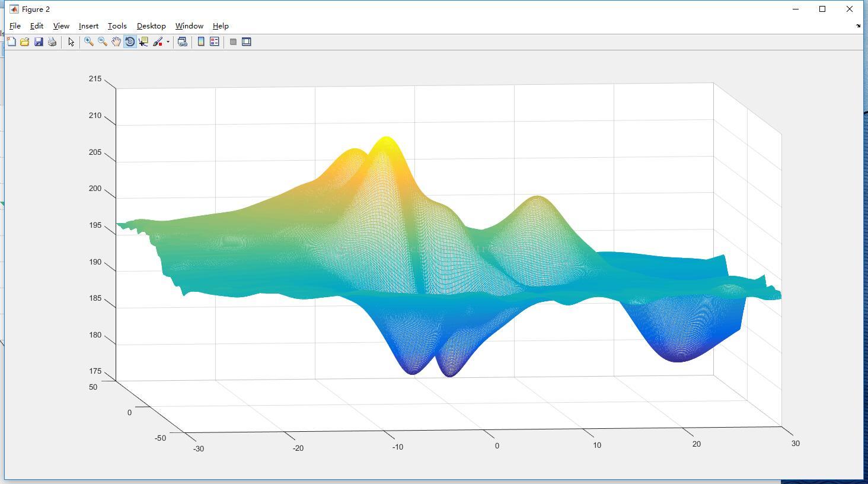The image size is (868, 484).
Task: Activate the Zoom In magnifier tool
Action: pos(89,42)
